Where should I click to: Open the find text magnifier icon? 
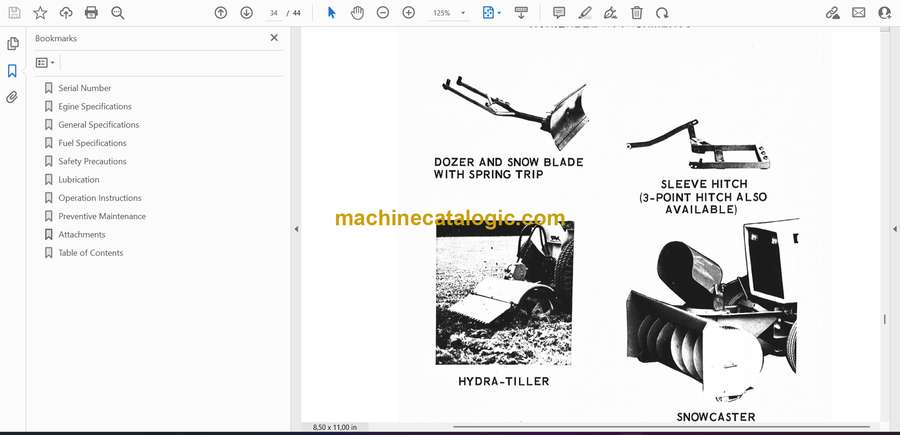pos(118,13)
